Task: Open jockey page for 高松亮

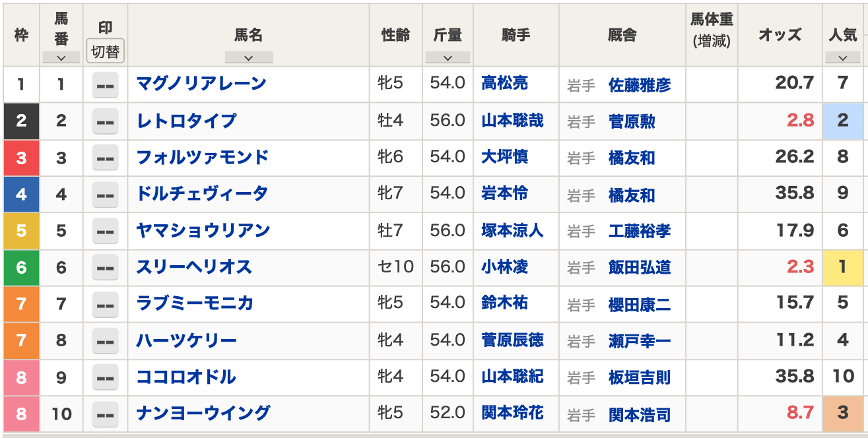Action: (504, 84)
